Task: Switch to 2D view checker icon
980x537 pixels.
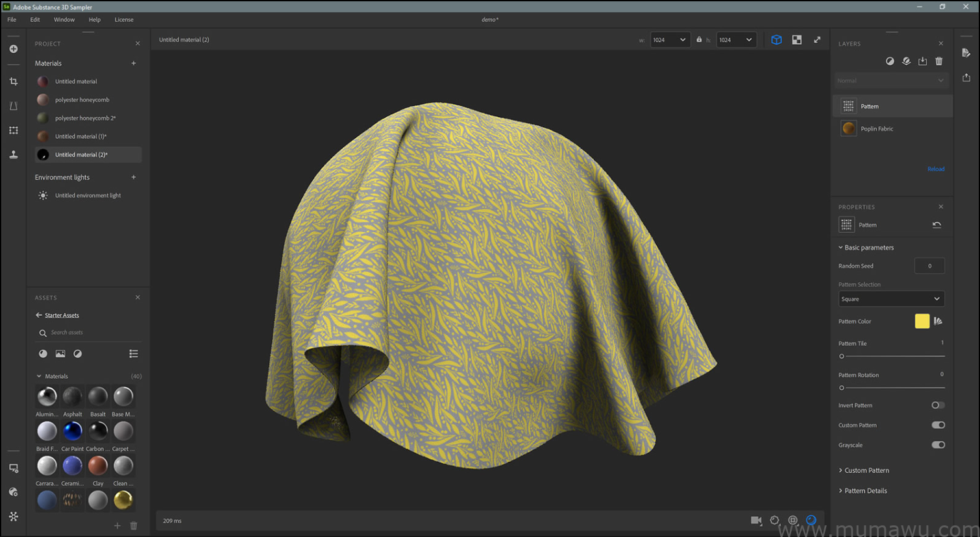Action: click(797, 40)
